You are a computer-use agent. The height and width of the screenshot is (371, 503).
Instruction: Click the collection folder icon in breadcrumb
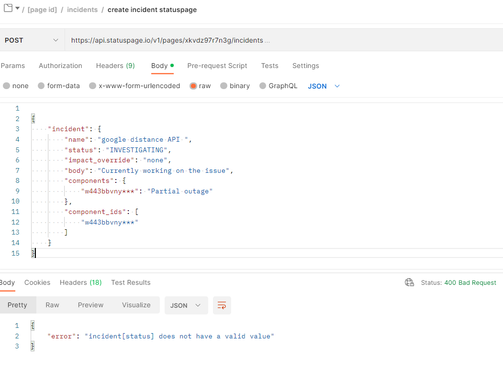click(x=8, y=8)
